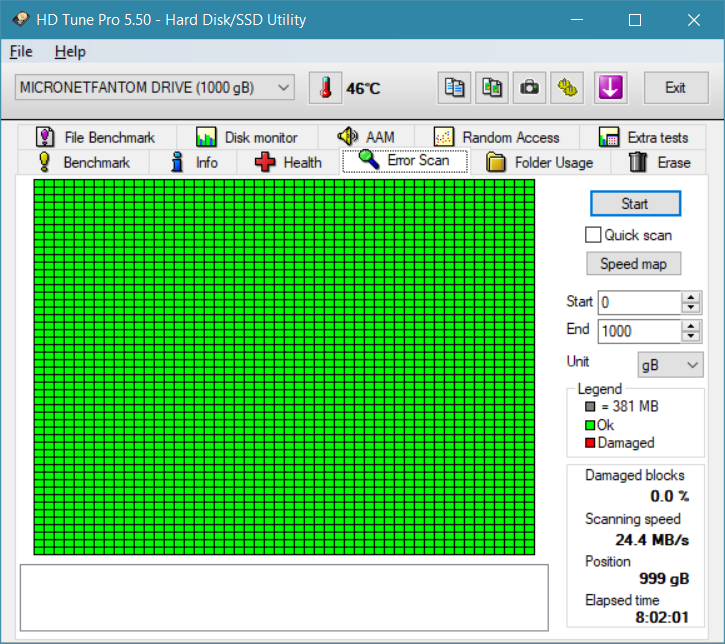725x644 pixels.
Task: Click the purple down-arrow minimize to tray icon
Action: (610, 87)
